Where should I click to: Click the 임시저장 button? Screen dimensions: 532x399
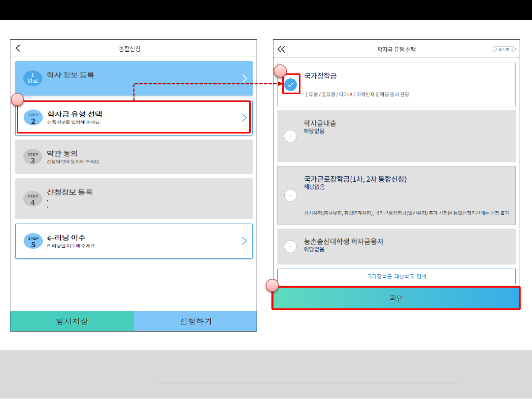click(72, 321)
